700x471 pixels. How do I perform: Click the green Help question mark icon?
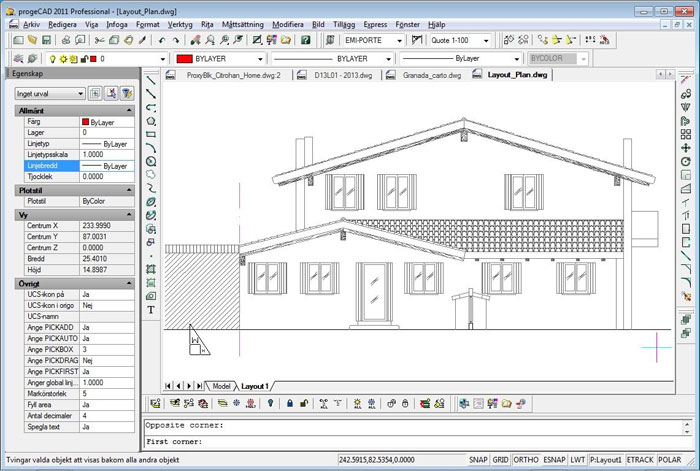(305, 40)
